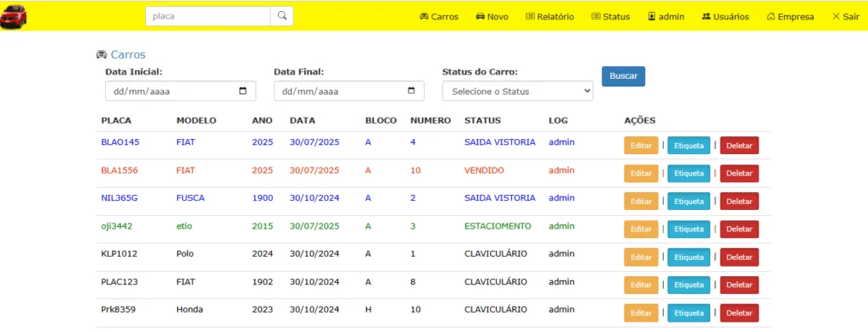Viewport: 868px width, 332px height.
Task: Click plate text KLP1012
Action: pos(119,254)
